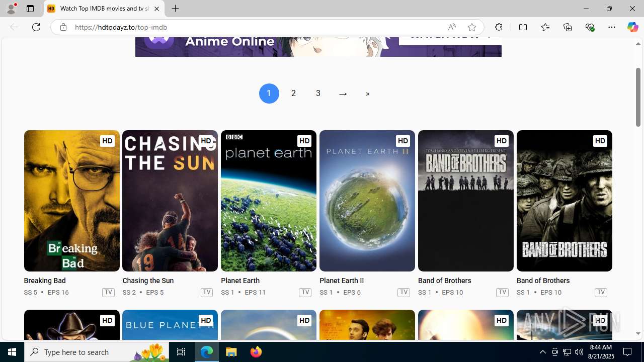
Task: Show hidden system tray icons
Action: coord(542,352)
